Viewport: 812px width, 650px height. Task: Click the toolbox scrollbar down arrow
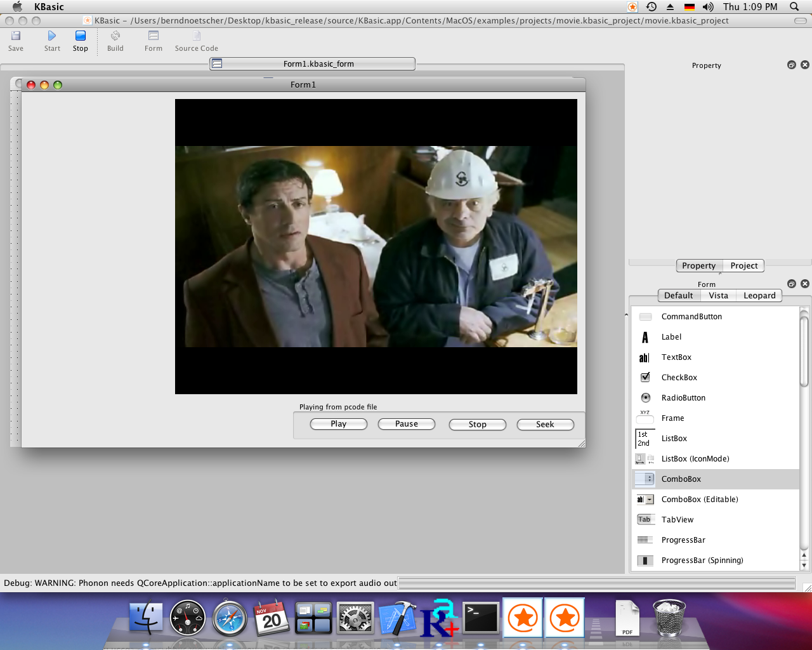coord(804,565)
